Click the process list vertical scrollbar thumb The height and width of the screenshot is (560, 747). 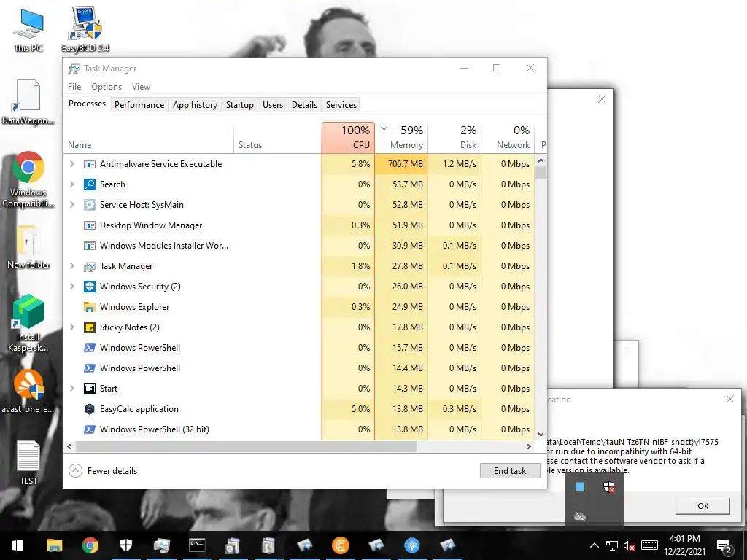[x=541, y=173]
